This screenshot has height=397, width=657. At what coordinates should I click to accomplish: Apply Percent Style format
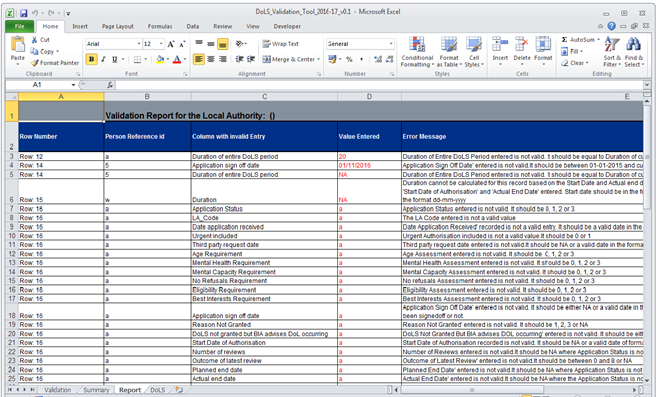tap(349, 60)
